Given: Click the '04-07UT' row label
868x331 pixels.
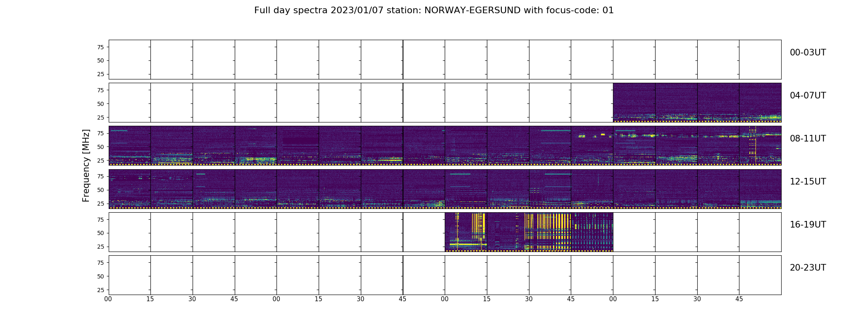Looking at the screenshot, I should tap(808, 96).
